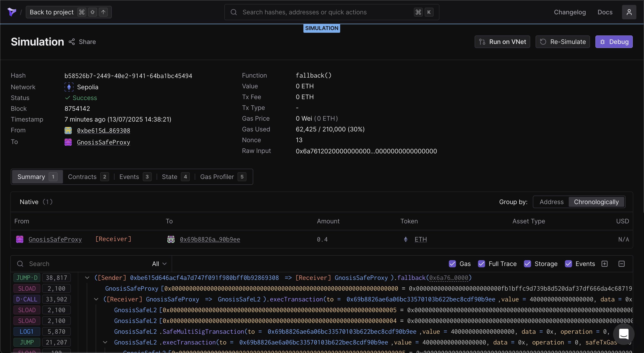The width and height of the screenshot is (644, 353).
Task: Switch to the Summary tab
Action: [37, 177]
